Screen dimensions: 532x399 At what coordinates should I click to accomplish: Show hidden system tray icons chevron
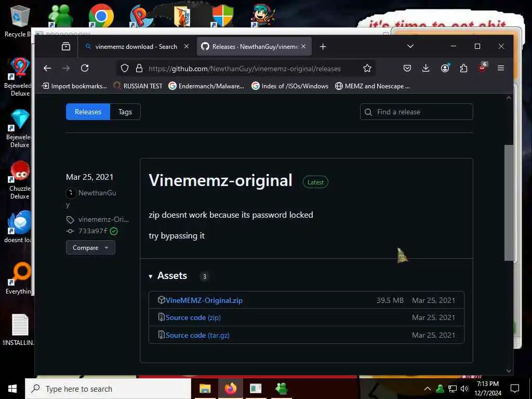click(x=428, y=389)
